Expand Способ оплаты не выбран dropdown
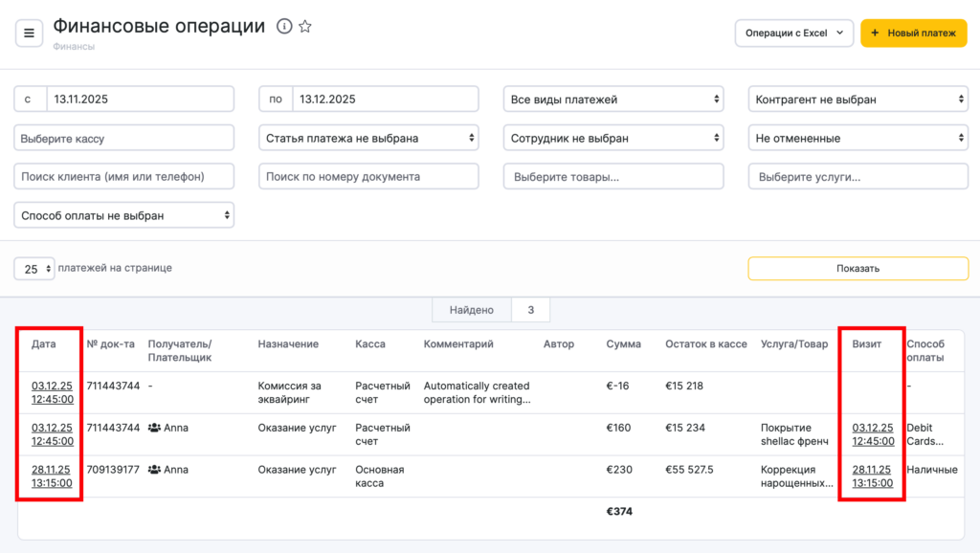 tap(123, 215)
